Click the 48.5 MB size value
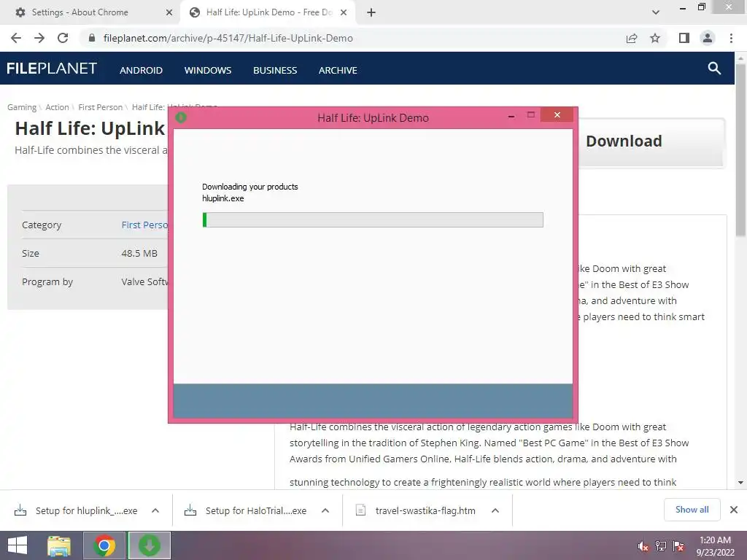Viewport: 747px width, 560px height. click(139, 253)
